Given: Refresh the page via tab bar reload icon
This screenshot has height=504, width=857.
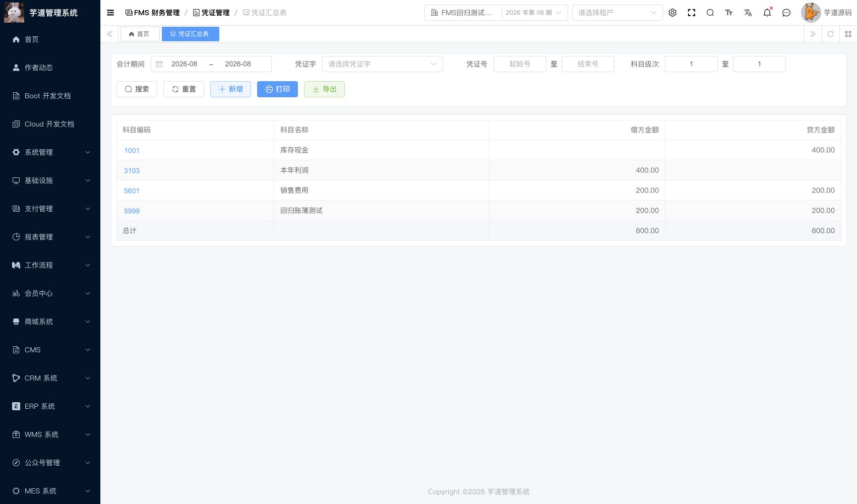Looking at the screenshot, I should click(x=831, y=34).
